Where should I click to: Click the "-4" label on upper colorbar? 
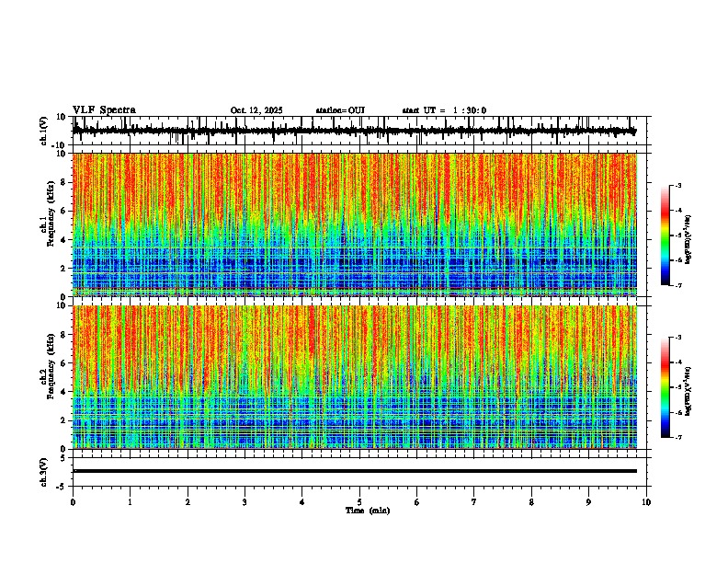click(678, 211)
